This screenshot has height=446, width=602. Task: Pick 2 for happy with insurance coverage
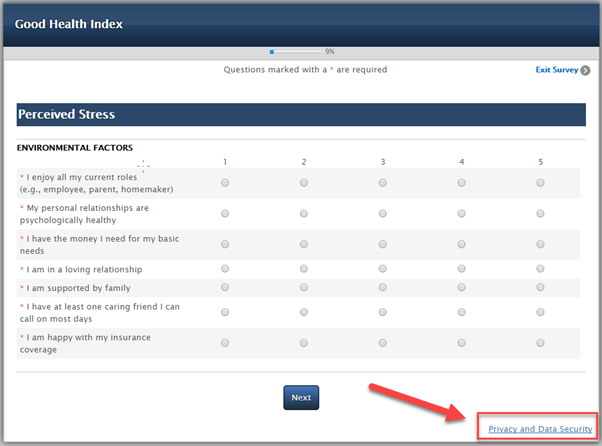tap(304, 343)
